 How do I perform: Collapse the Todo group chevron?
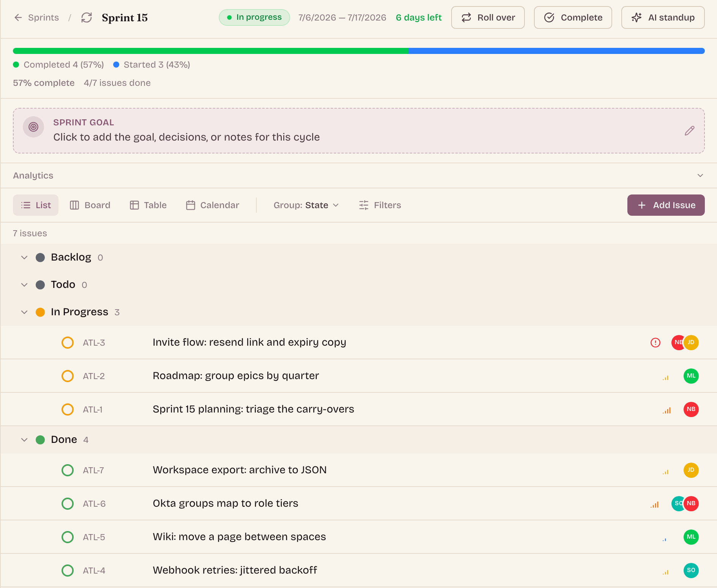(24, 285)
